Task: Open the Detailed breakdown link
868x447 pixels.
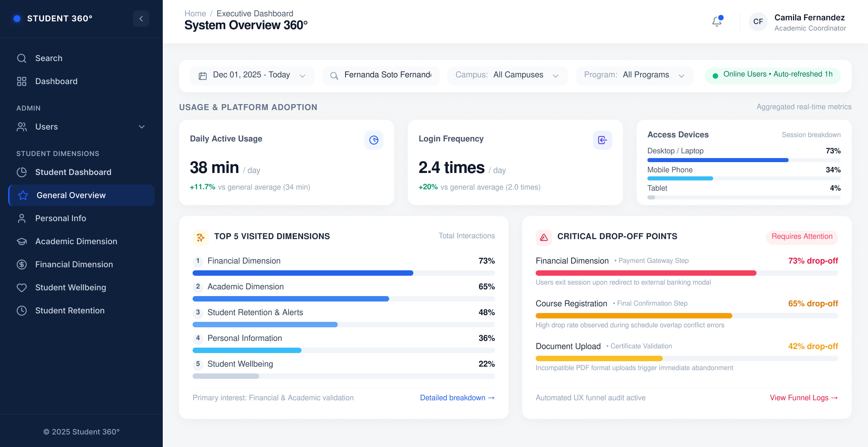Action: pyautogui.click(x=457, y=398)
